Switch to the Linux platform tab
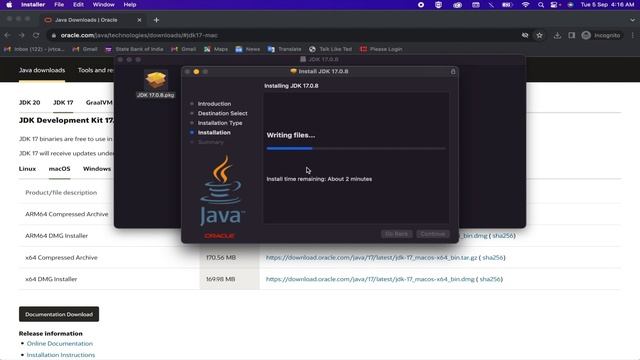The width and height of the screenshot is (640, 360). tap(27, 169)
